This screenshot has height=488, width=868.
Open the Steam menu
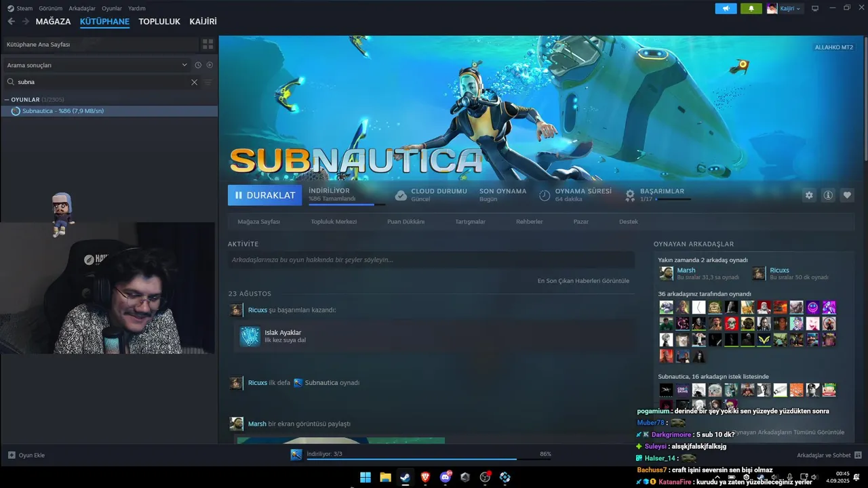[20, 8]
